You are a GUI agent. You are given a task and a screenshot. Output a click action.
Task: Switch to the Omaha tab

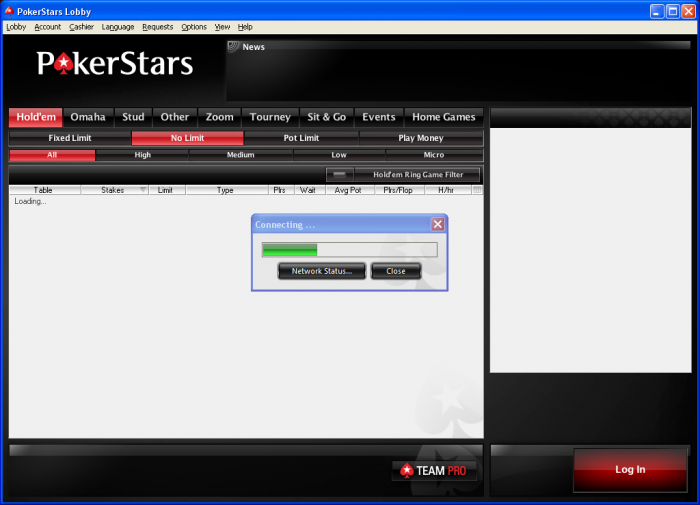pyautogui.click(x=88, y=117)
